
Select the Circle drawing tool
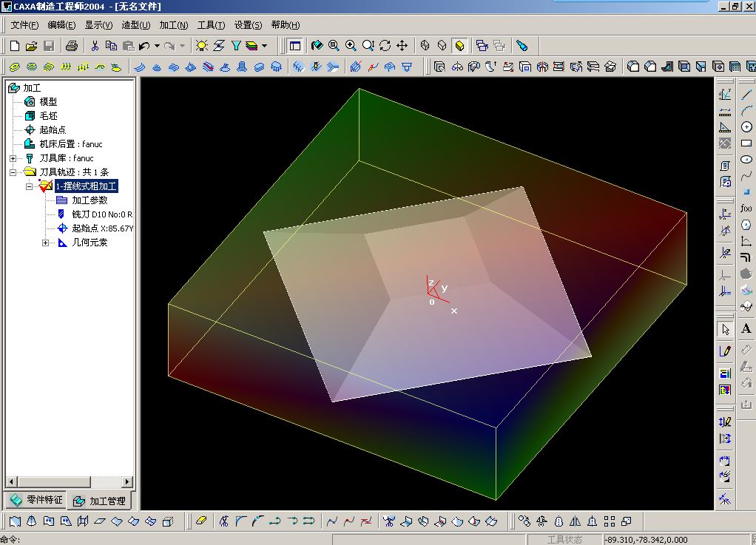(746, 126)
